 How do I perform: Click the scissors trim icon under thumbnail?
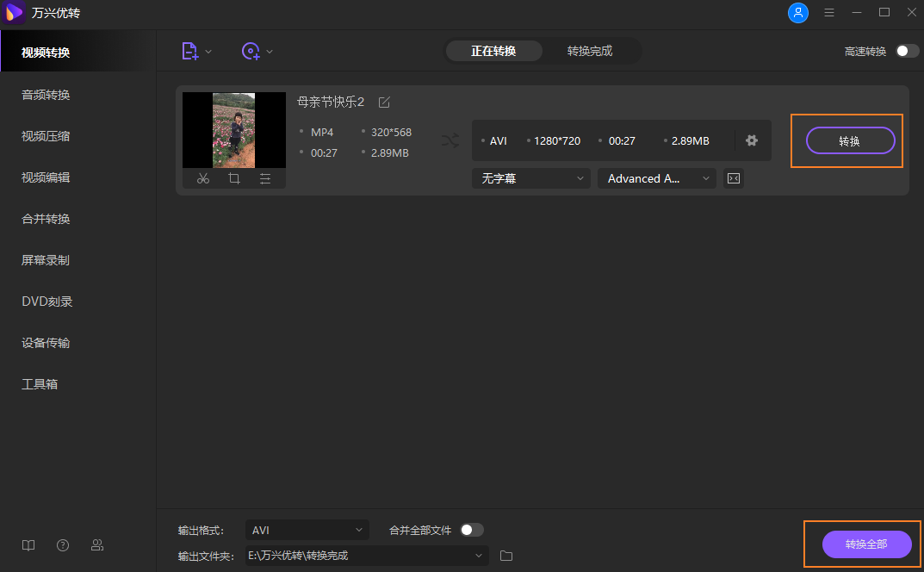(203, 178)
